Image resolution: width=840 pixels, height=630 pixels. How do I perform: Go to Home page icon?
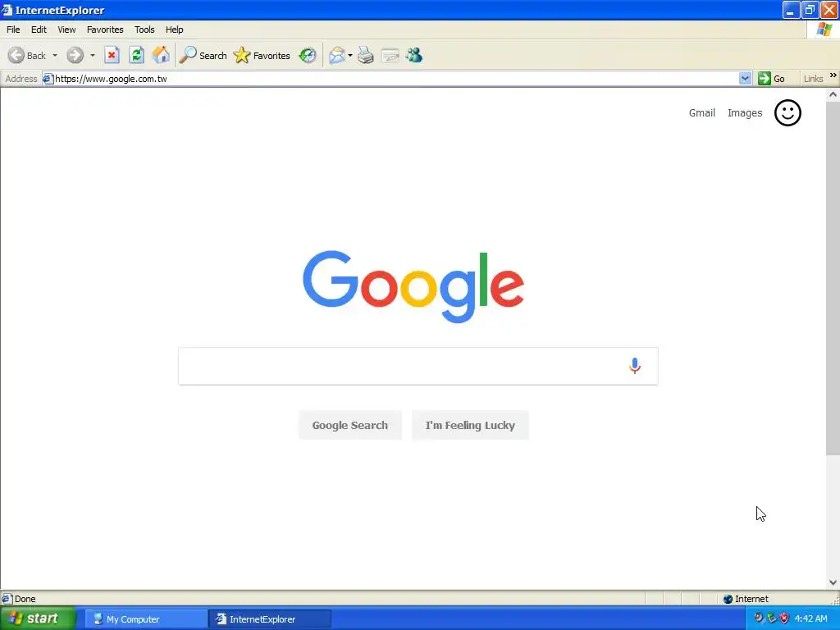click(161, 55)
